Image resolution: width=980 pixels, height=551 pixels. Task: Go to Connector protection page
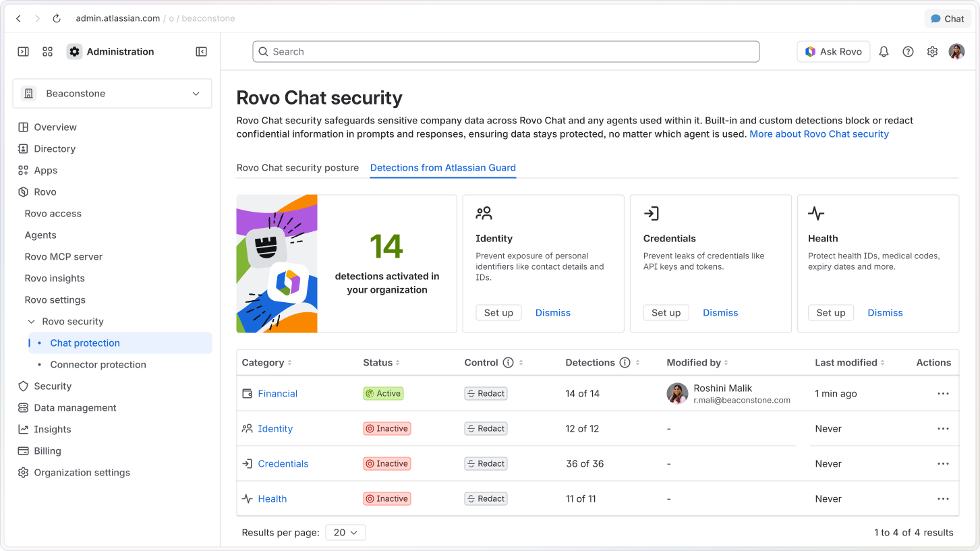coord(98,365)
